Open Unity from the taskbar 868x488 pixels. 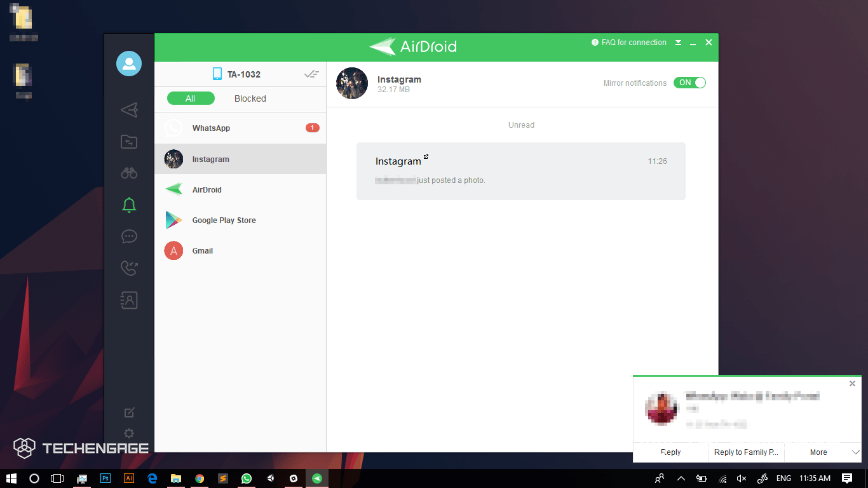(270, 478)
